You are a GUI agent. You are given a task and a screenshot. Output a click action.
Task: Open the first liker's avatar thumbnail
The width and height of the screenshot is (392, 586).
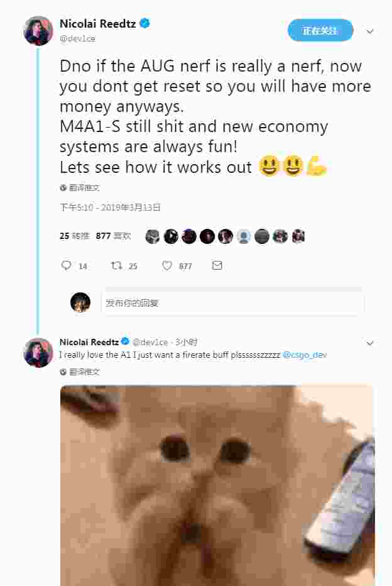pos(152,236)
